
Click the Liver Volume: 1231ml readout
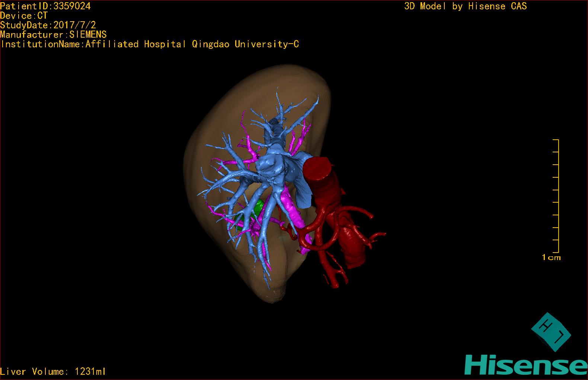[53, 371]
